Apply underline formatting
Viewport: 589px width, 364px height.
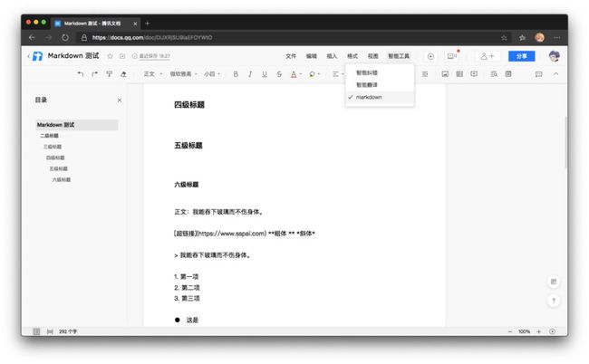pyautogui.click(x=265, y=74)
